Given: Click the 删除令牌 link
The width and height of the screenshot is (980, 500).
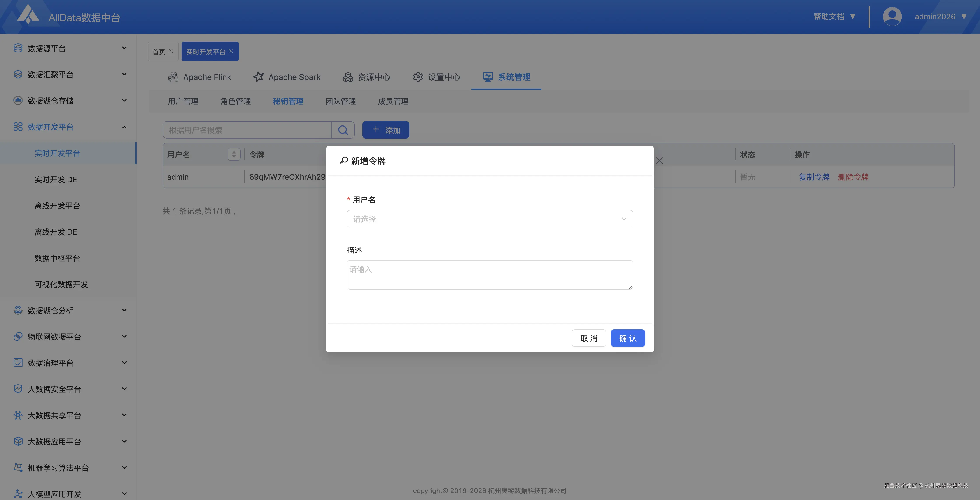Looking at the screenshot, I should (x=853, y=177).
